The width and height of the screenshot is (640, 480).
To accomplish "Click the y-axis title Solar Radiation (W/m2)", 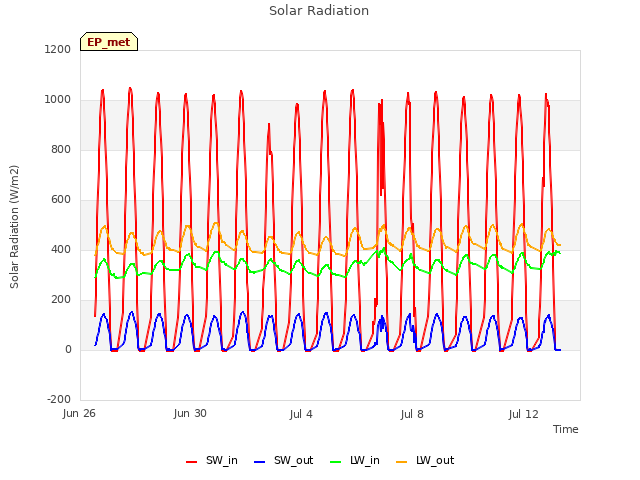I will coord(14,227).
